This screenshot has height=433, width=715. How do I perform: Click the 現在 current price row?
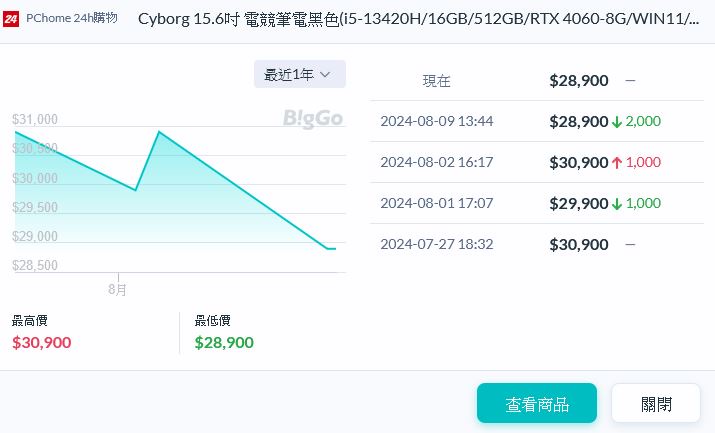coord(437,81)
